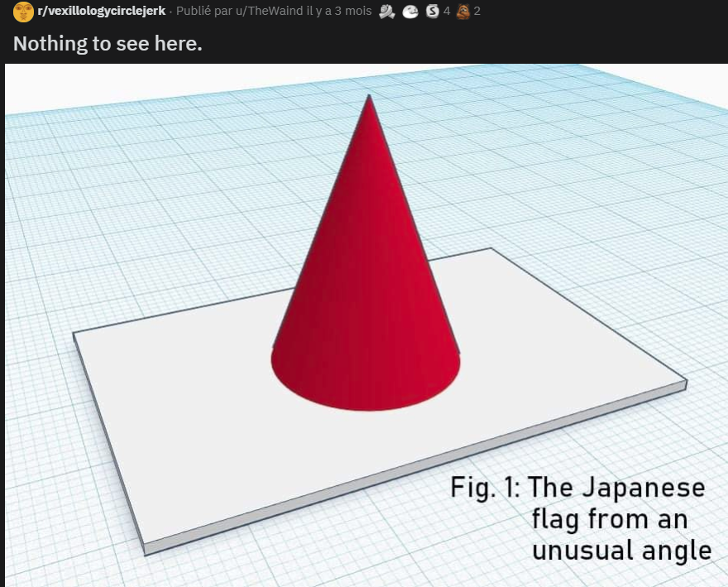Click the first award icon after the post date
Screen dimensions: 728x587
pyautogui.click(x=387, y=11)
